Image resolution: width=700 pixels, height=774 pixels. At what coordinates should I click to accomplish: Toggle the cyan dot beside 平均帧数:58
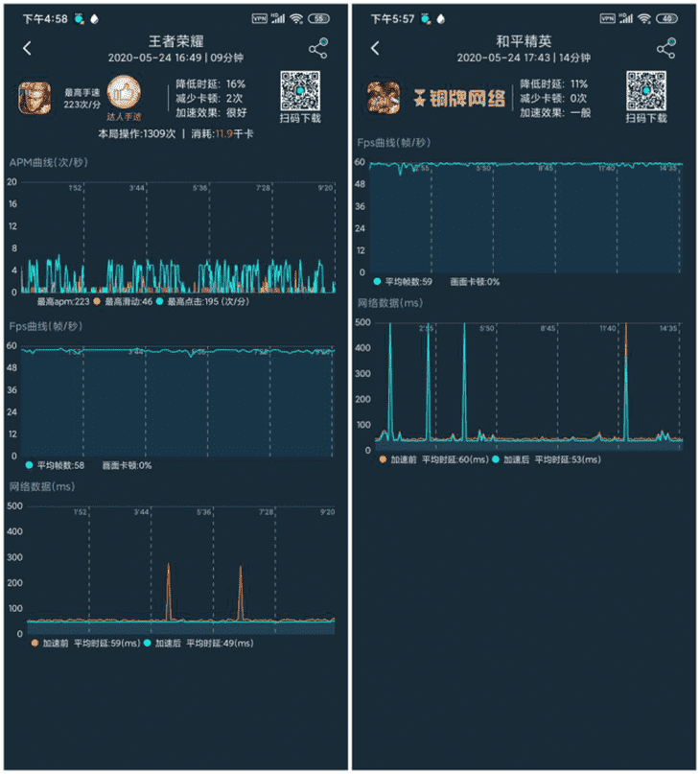tap(29, 465)
